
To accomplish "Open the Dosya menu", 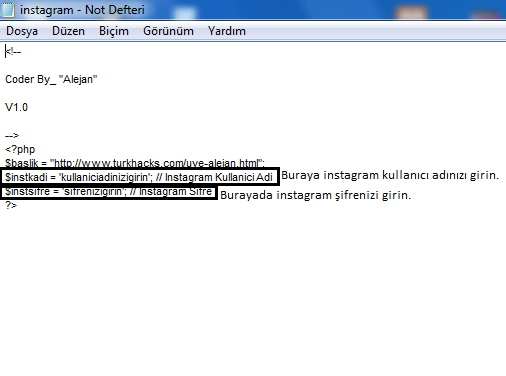I will coord(22,31).
